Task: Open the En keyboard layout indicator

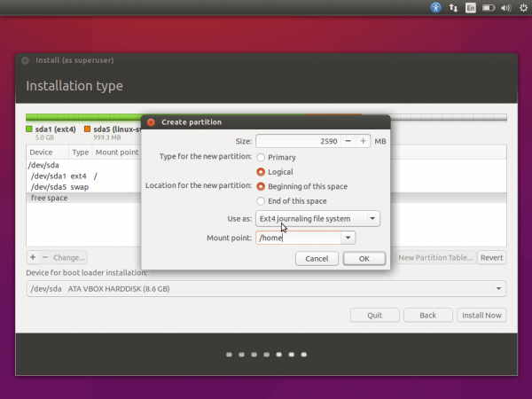Action: 472,7
